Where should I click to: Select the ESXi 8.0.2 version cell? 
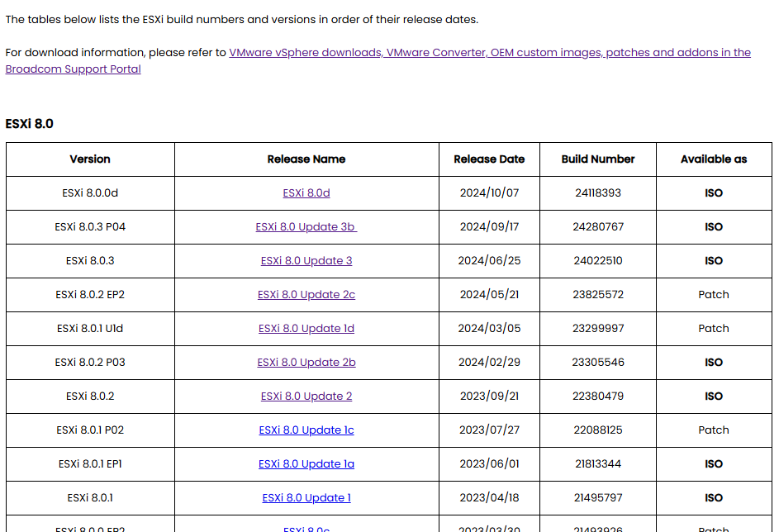coord(90,396)
